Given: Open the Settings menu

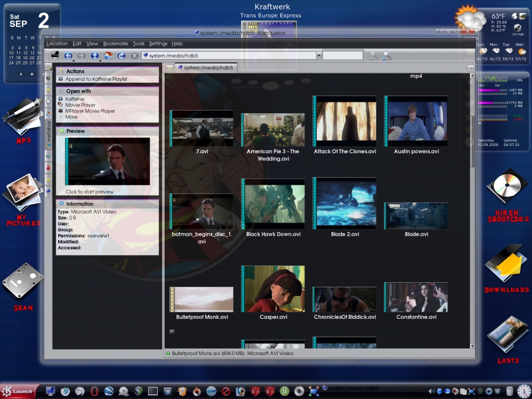Looking at the screenshot, I should [158, 44].
